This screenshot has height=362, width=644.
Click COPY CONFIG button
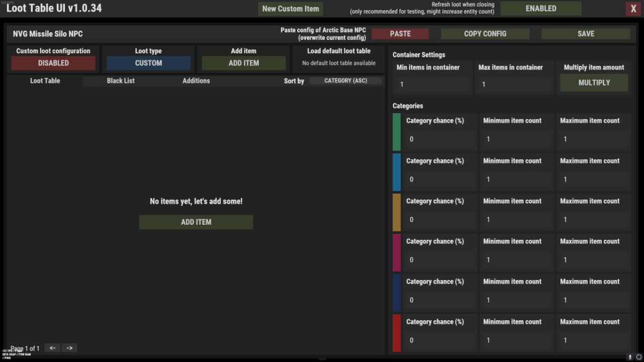click(485, 34)
